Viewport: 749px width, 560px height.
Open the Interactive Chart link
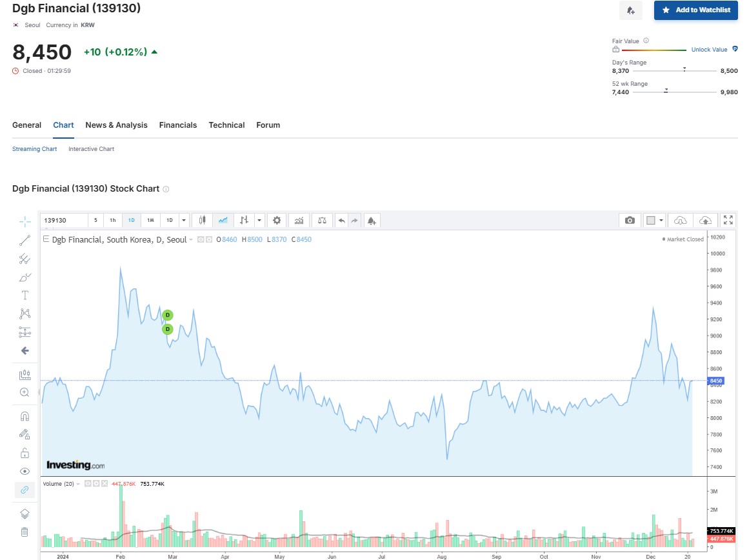pyautogui.click(x=91, y=149)
